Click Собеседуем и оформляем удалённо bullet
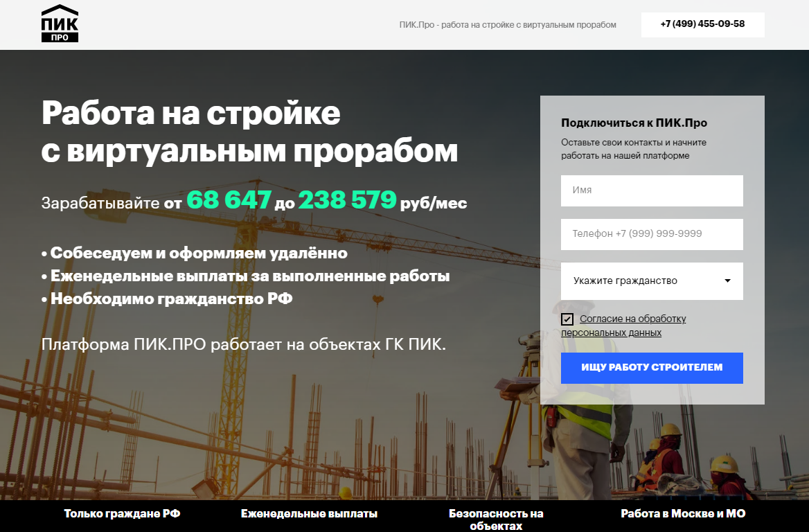Viewport: 809px width, 532px height. (195, 253)
